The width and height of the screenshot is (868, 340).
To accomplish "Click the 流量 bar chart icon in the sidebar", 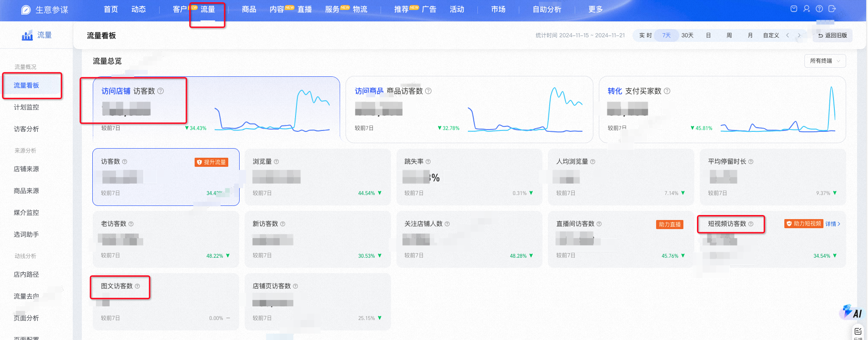I will pos(27,35).
